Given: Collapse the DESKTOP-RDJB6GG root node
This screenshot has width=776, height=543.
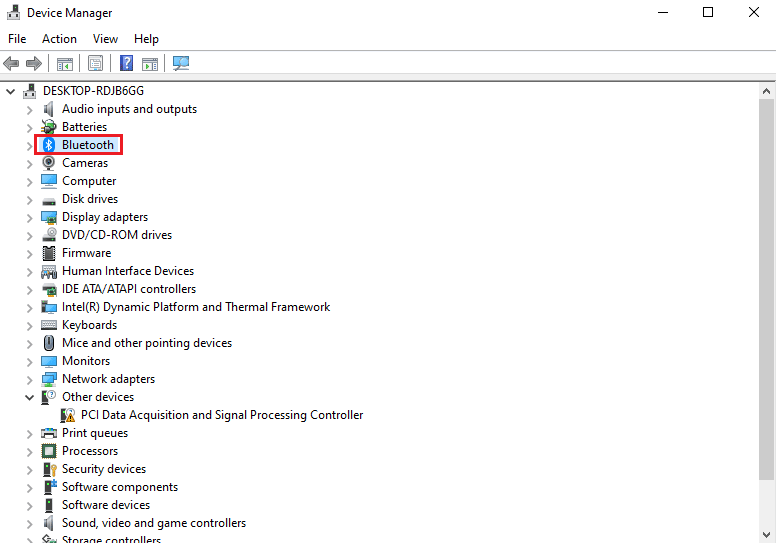Looking at the screenshot, I should coord(10,92).
